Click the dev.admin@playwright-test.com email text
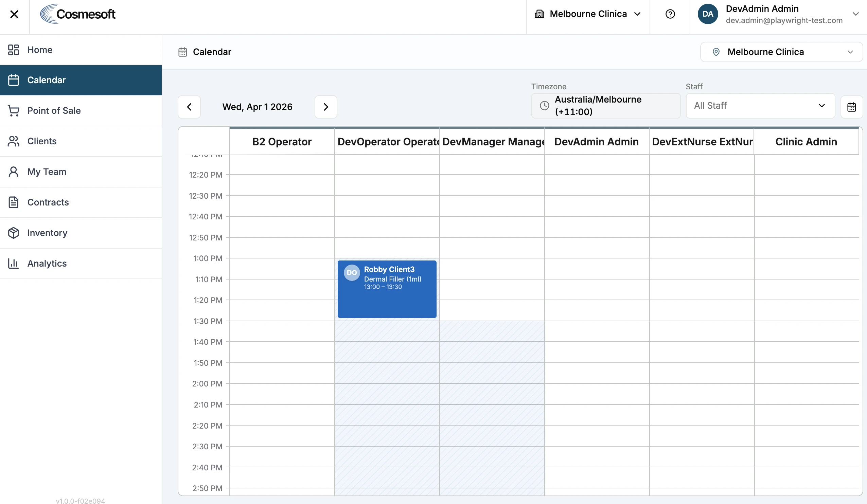This screenshot has width=867, height=504. 784,21
